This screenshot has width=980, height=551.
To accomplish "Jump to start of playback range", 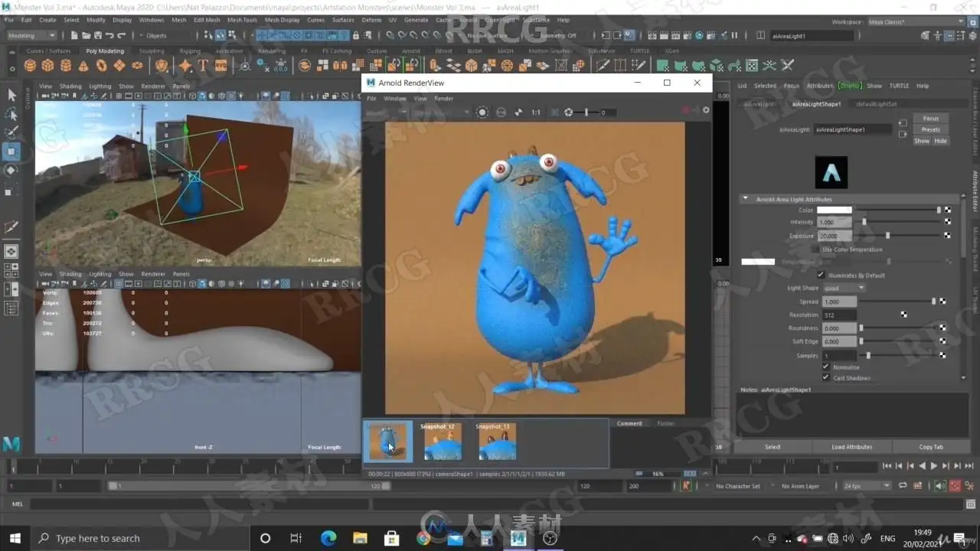I will click(887, 466).
